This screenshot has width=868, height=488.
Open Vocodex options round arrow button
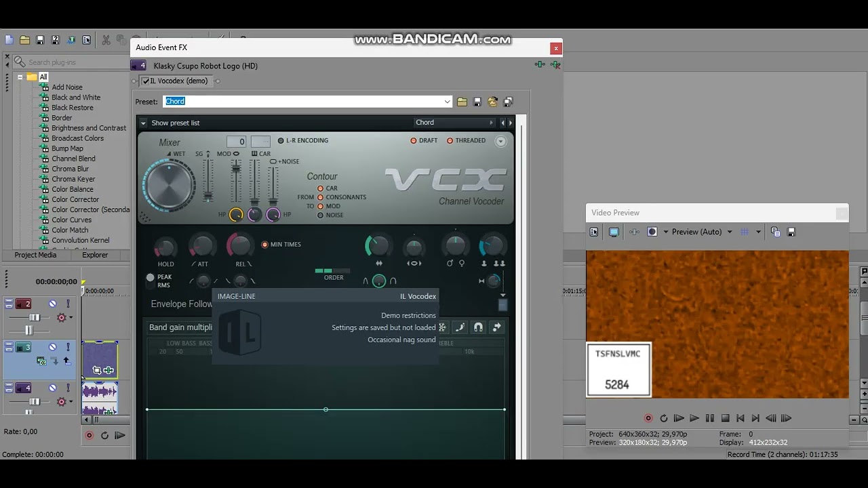click(500, 141)
